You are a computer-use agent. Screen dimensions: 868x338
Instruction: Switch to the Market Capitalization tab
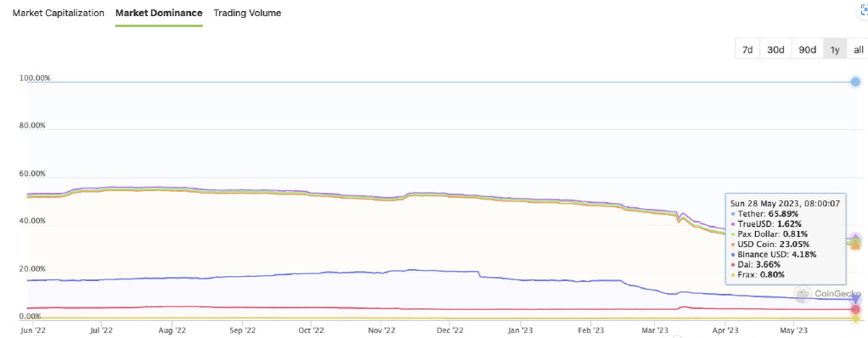click(58, 13)
